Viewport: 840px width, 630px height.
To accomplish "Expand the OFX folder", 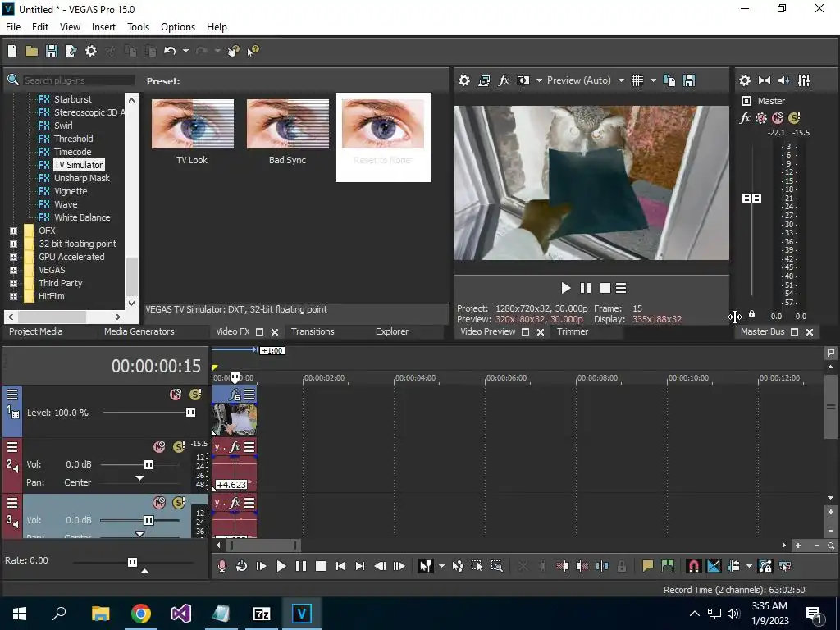I will [x=13, y=231].
